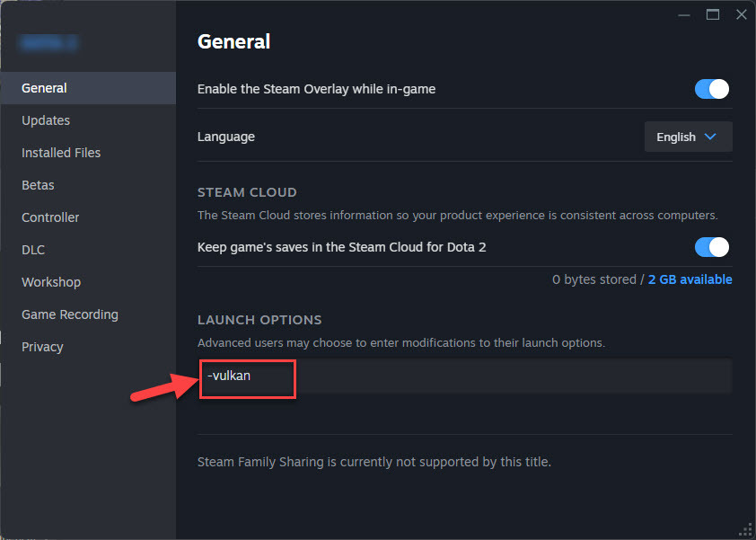
Task: Close the game properties window
Action: pyautogui.click(x=741, y=14)
